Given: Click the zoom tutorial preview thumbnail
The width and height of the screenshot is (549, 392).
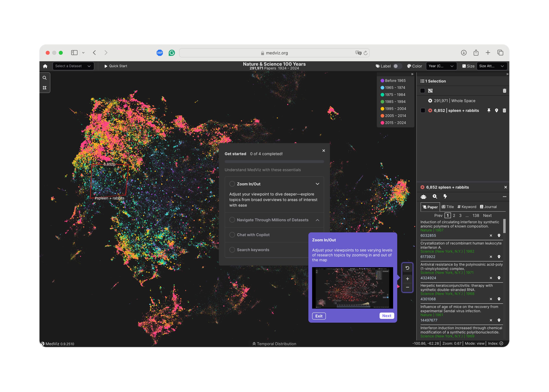Looking at the screenshot, I should [353, 288].
